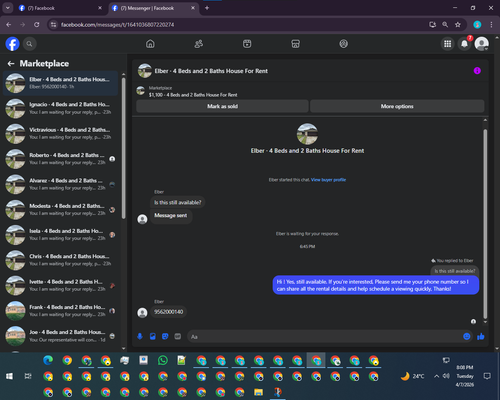This screenshot has height=400, width=500.
Task: Open the Menu grid icon
Action: point(448,44)
